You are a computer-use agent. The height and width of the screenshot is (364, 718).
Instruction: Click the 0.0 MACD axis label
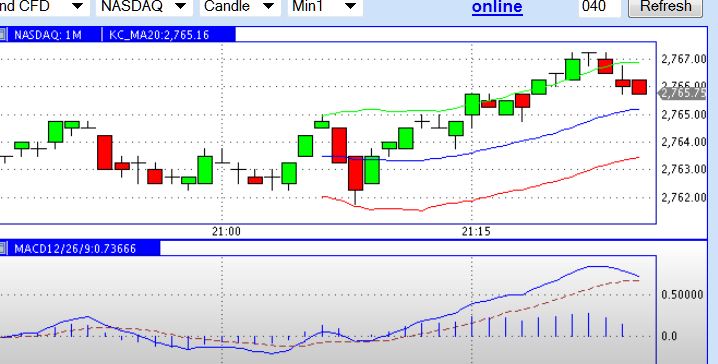click(669, 336)
